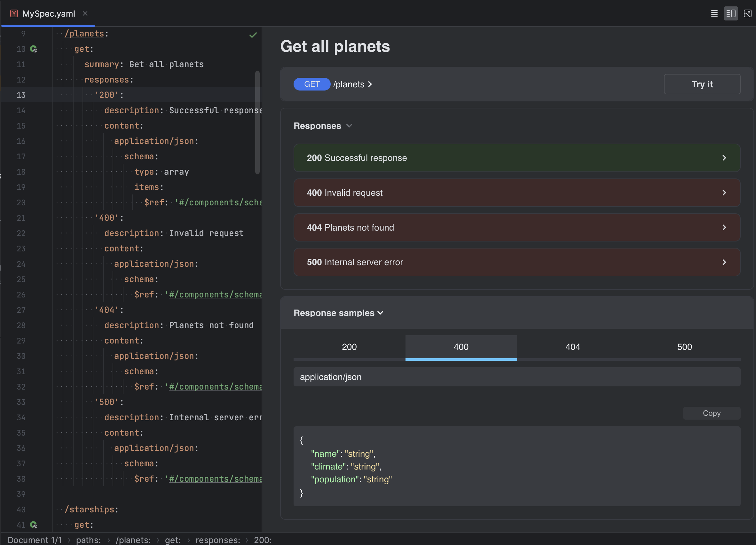This screenshot has height=545, width=756.
Task: Copy the response sample JSON
Action: [711, 413]
